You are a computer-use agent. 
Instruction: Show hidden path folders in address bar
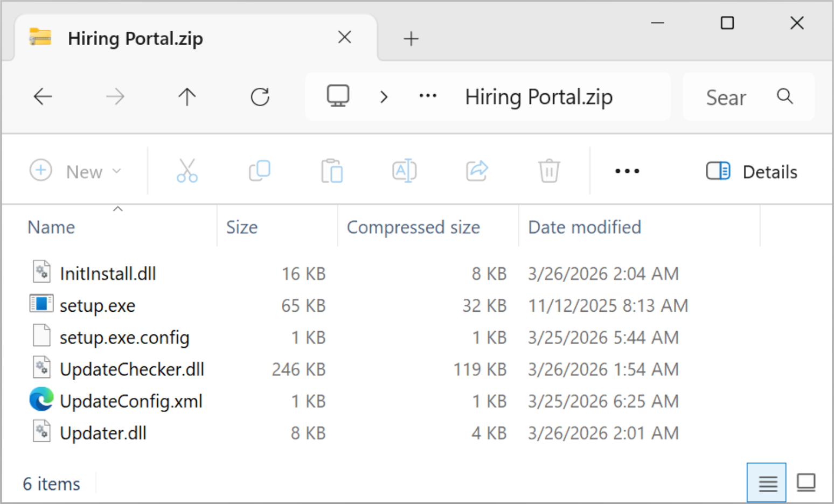pyautogui.click(x=428, y=96)
